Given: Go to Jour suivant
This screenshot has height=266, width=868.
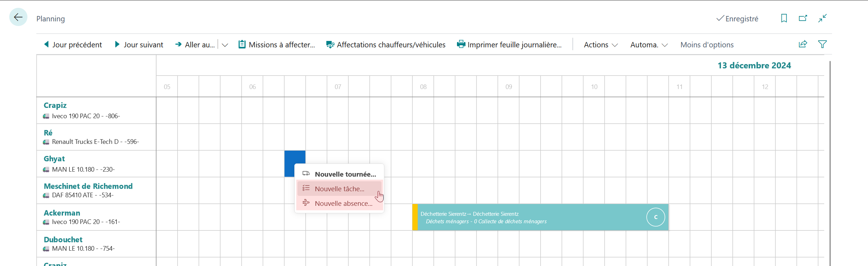Looking at the screenshot, I should [x=139, y=45].
